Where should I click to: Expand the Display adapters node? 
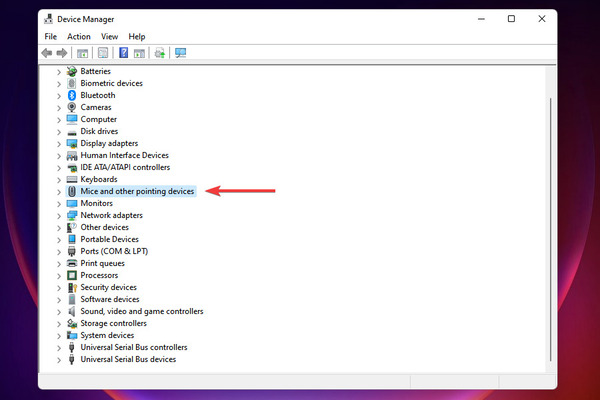[59, 144]
